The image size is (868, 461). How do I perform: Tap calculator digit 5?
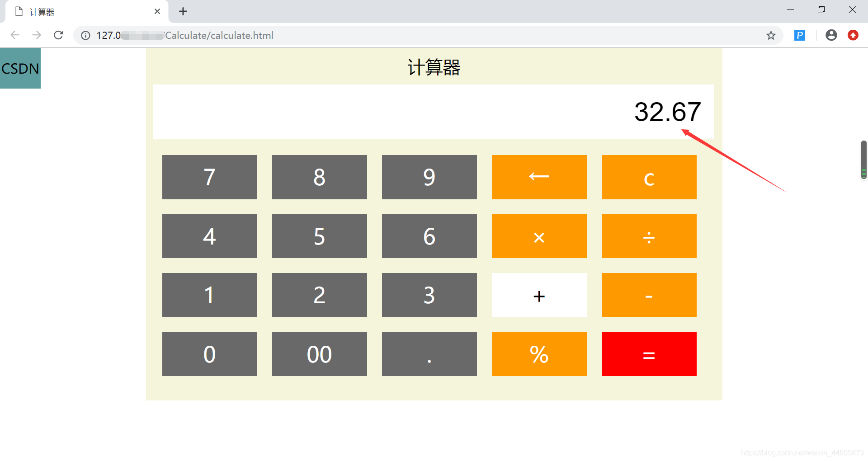coord(320,236)
